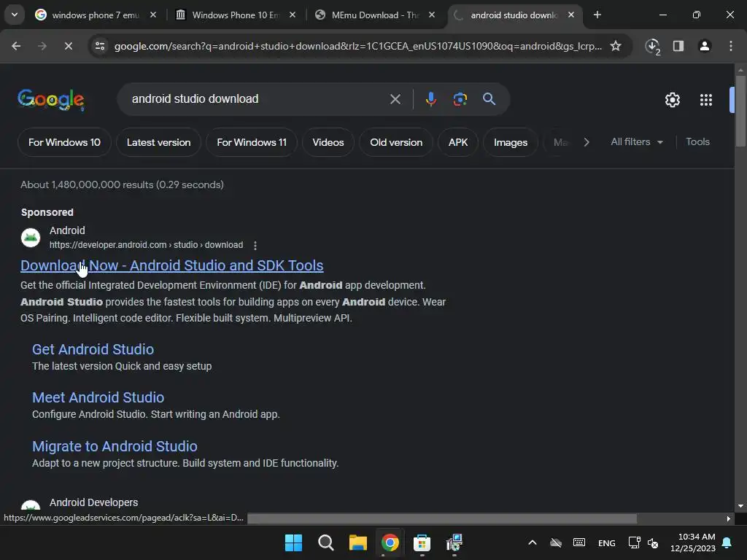Click the URL address bar
Screen dimensions: 747x560
(357, 46)
